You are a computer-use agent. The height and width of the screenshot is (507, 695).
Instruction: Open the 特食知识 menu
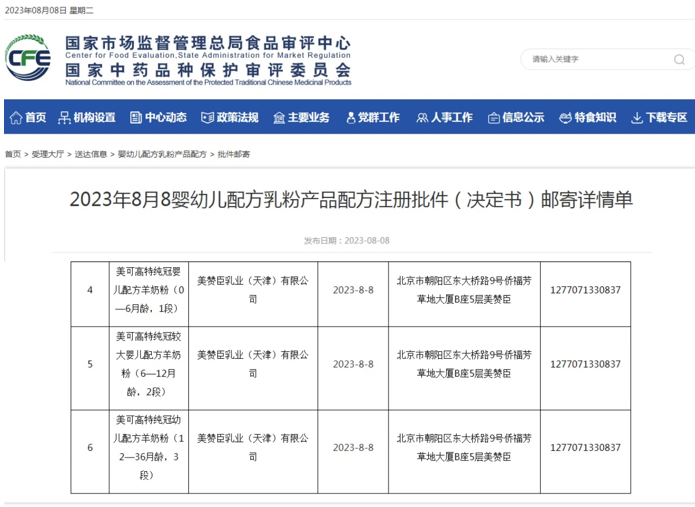(596, 117)
